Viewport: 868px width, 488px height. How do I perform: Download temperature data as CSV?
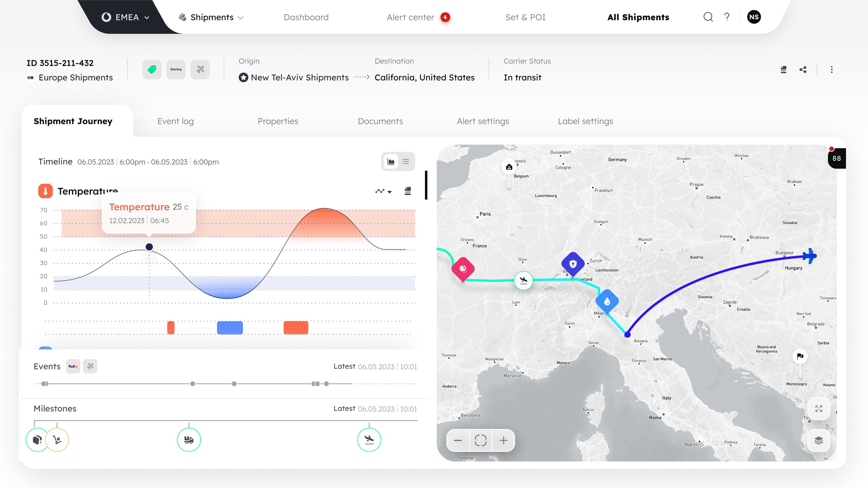(407, 191)
